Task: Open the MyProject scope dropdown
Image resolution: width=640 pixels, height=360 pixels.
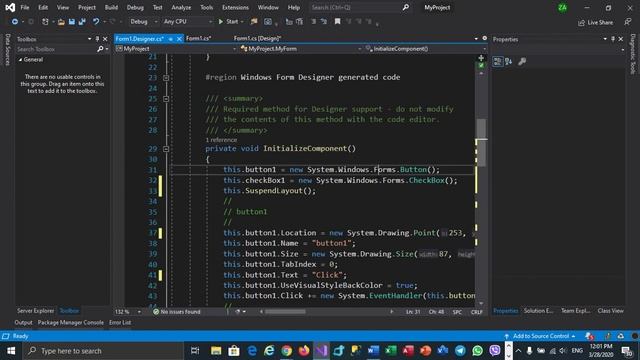Action: pyautogui.click(x=176, y=49)
